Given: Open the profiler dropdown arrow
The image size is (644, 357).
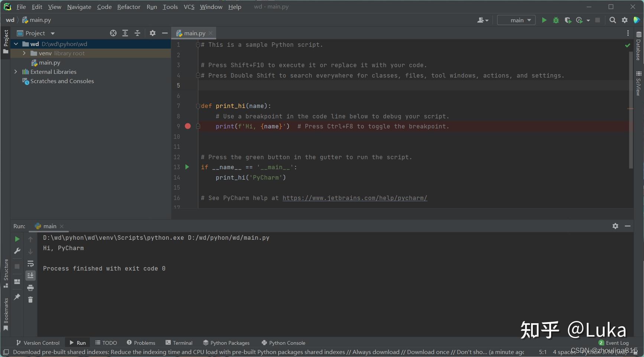Looking at the screenshot, I should click(588, 20).
